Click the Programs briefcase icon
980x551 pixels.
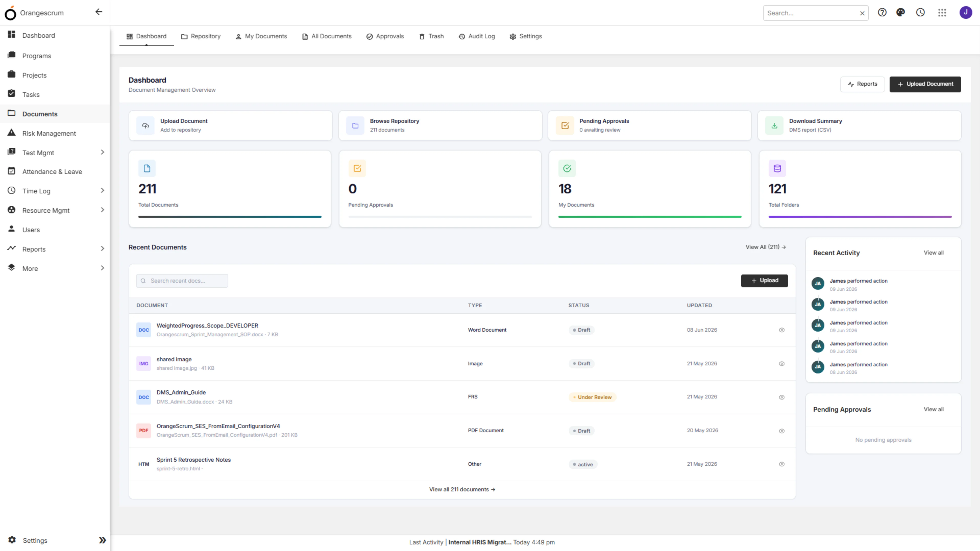pyautogui.click(x=11, y=55)
